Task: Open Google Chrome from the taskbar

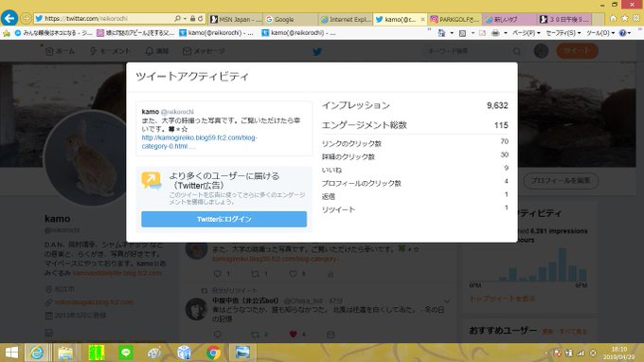Action: 213,353
